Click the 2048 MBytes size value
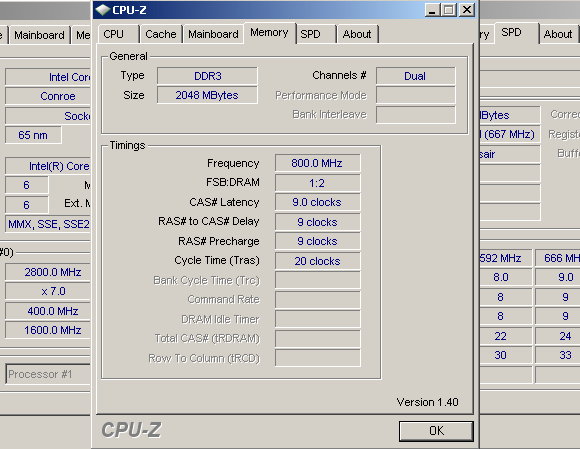Viewport: 580px width, 449px height. click(x=207, y=95)
